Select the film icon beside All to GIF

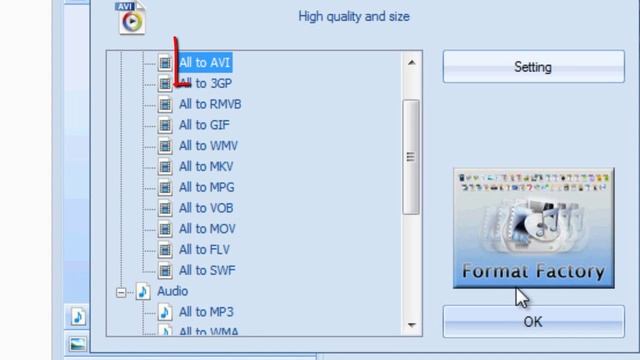pyautogui.click(x=165, y=125)
